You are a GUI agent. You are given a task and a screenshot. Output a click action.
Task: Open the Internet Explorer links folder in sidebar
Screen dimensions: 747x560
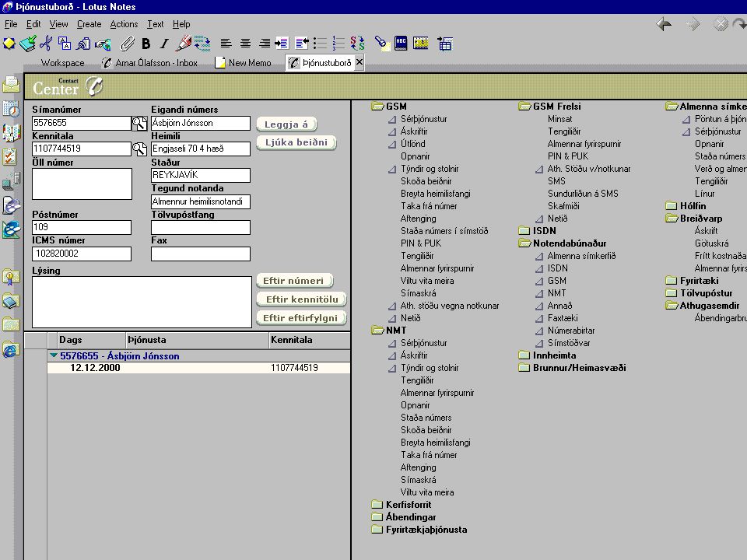point(10,351)
